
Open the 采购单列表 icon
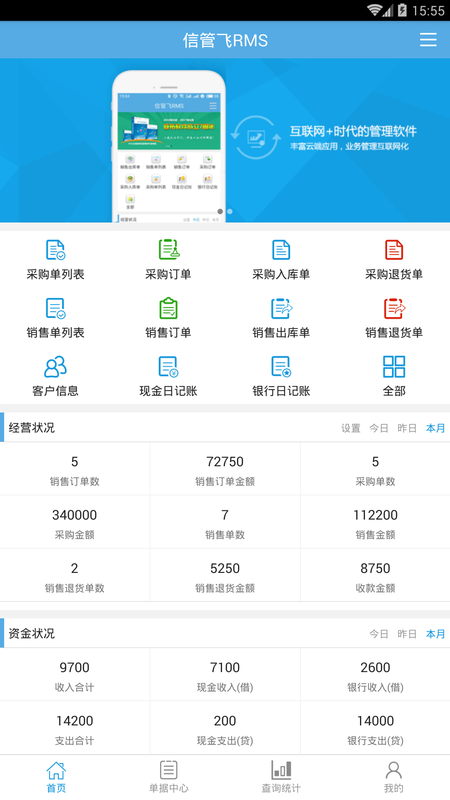click(55, 250)
